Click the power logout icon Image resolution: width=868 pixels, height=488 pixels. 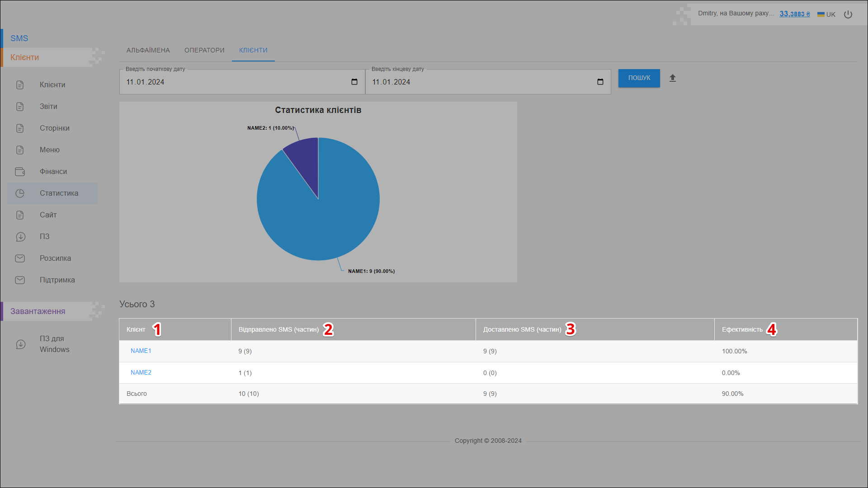pyautogui.click(x=848, y=14)
